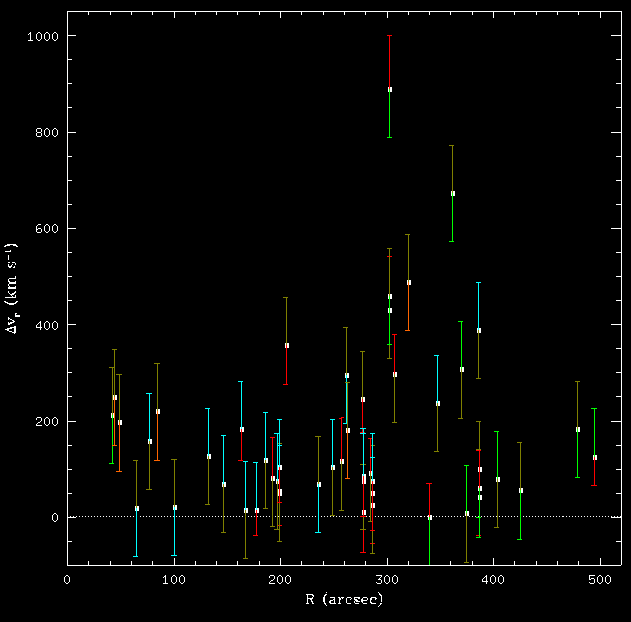Select data point near R=348, 237 km/s
This screenshot has width=631, height=622.
click(438, 404)
